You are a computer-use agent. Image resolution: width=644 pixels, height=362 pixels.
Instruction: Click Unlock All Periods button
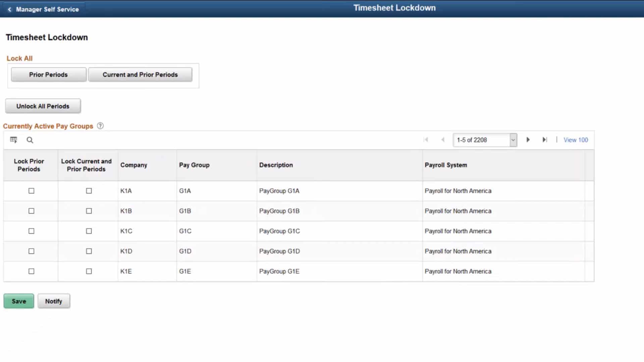[x=43, y=106]
